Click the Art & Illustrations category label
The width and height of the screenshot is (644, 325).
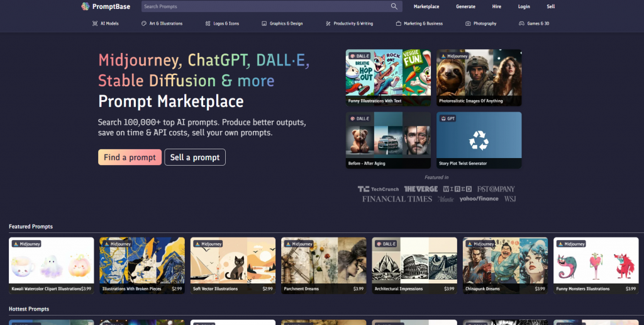point(166,23)
